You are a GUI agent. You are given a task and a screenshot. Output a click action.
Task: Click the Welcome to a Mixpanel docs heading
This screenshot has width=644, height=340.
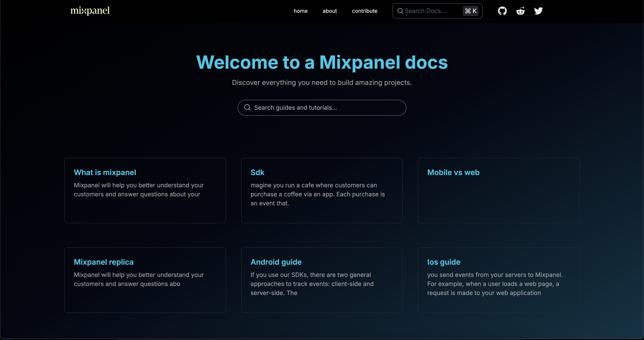322,62
